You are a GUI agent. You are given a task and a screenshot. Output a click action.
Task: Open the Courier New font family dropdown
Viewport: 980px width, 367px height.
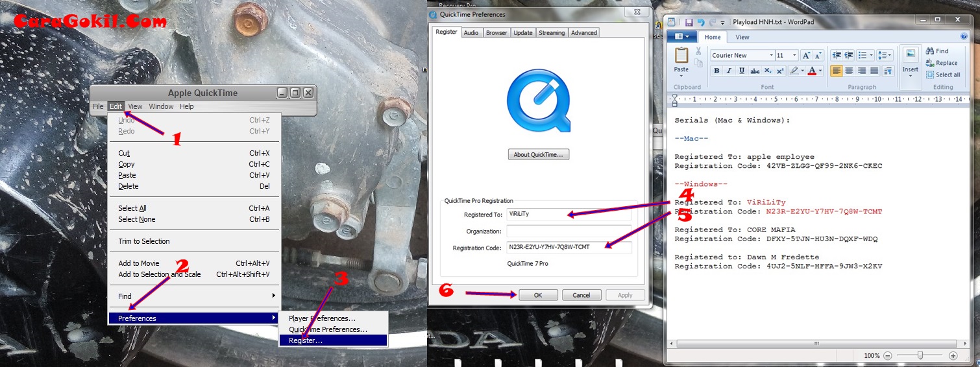(x=771, y=55)
